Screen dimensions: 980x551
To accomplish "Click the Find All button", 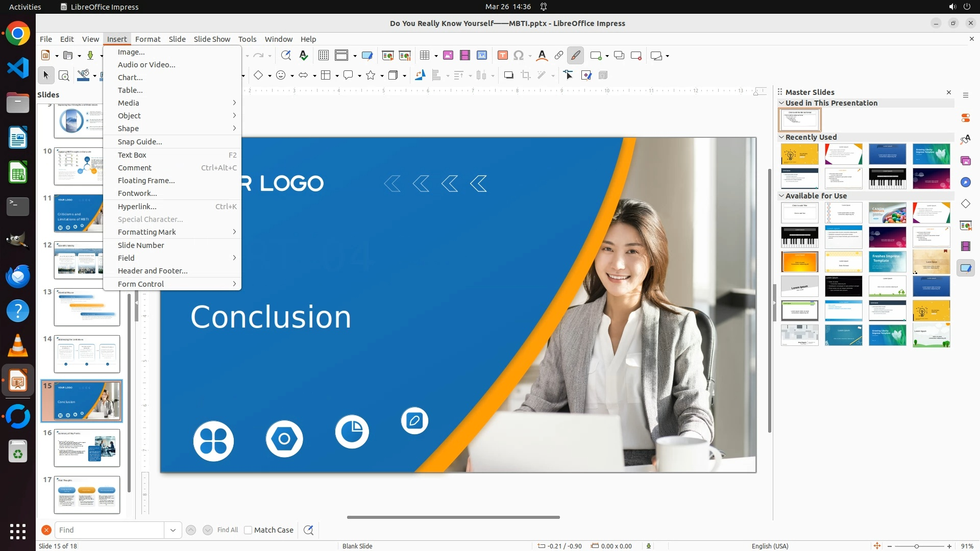I will [228, 530].
